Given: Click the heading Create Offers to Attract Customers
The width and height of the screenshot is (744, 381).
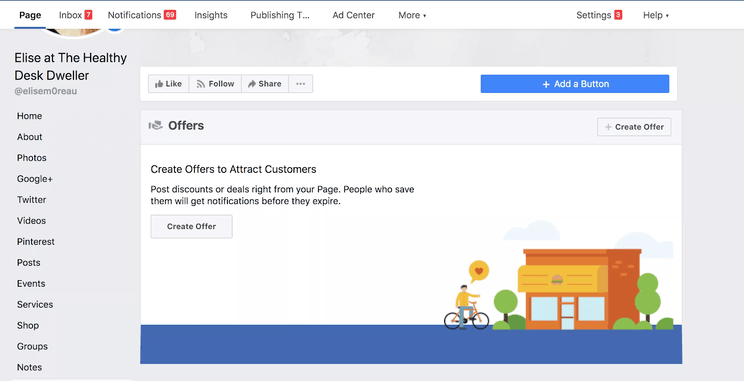Looking at the screenshot, I should coord(233,169).
